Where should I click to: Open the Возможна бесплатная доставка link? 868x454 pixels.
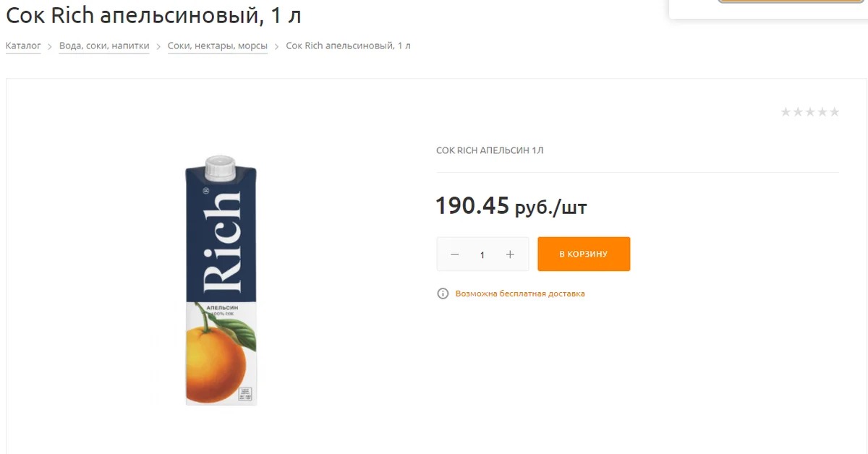coord(520,294)
